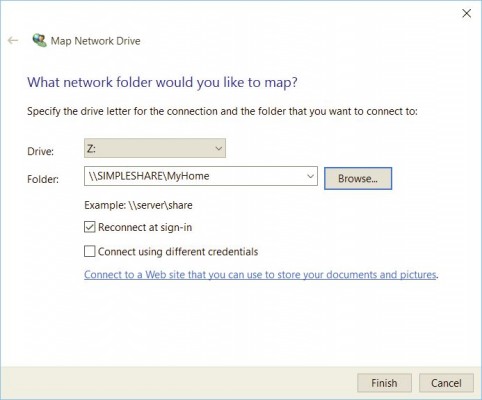Close the Map Network Drive dialog
The image size is (482, 400).
466,13
